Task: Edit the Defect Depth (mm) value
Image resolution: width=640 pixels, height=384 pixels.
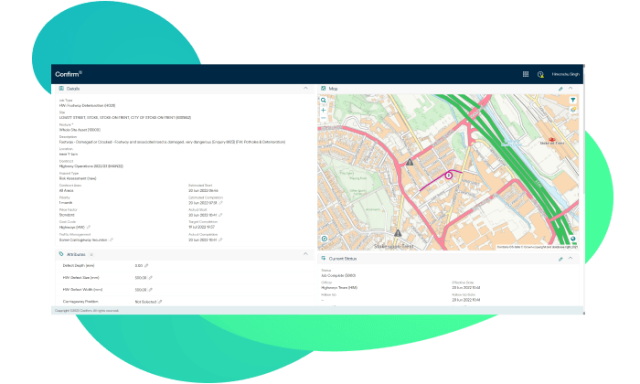Action: click(x=146, y=266)
